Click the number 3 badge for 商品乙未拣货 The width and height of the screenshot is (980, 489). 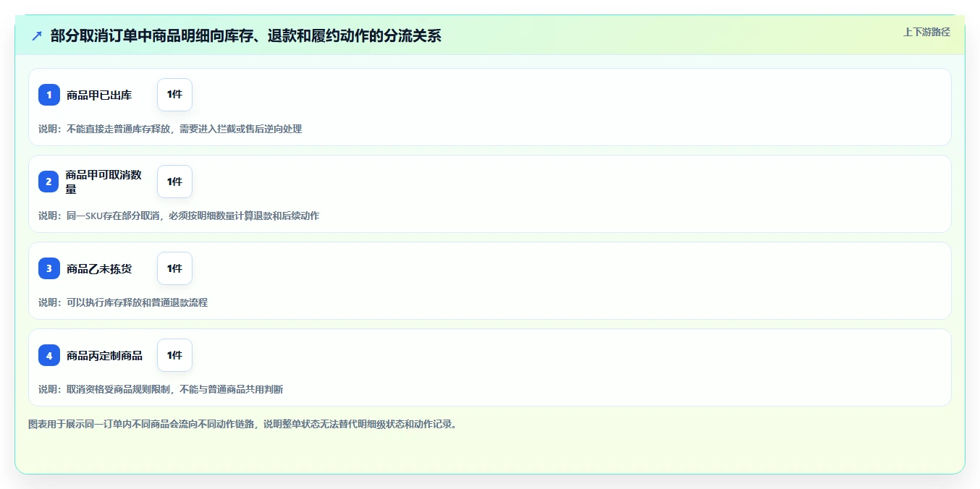click(49, 268)
